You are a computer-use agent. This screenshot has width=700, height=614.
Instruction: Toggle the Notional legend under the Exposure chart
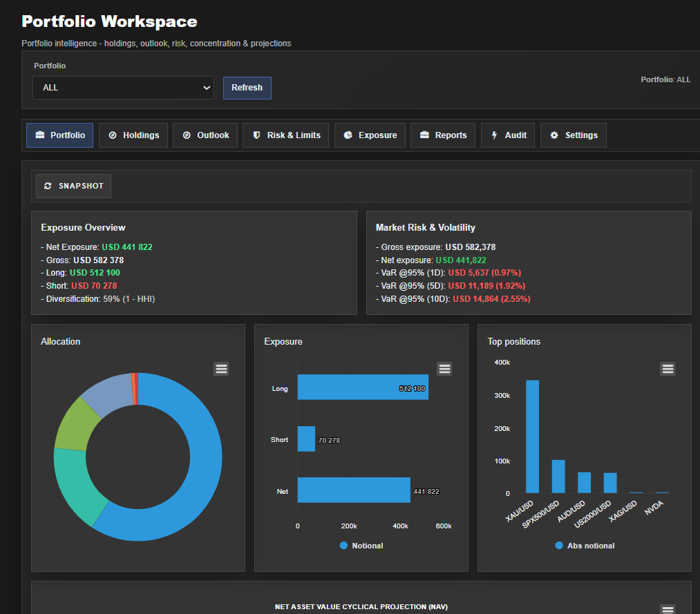[361, 545]
